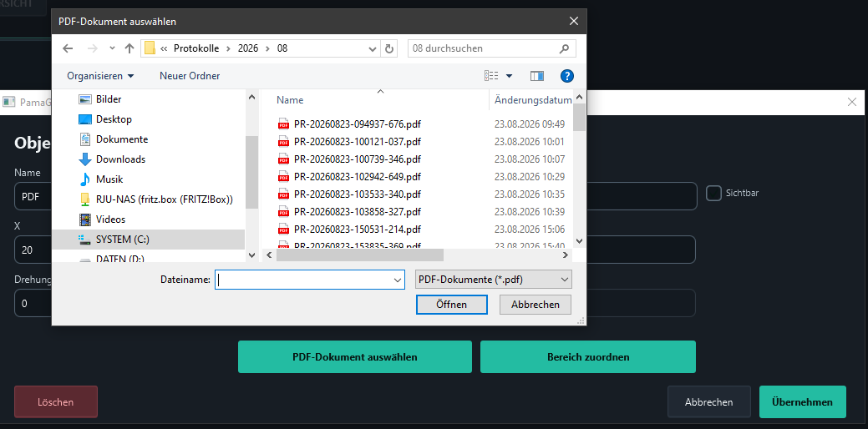Click Abbrechen in the object editor window
The height and width of the screenshot is (429, 868).
tap(709, 402)
